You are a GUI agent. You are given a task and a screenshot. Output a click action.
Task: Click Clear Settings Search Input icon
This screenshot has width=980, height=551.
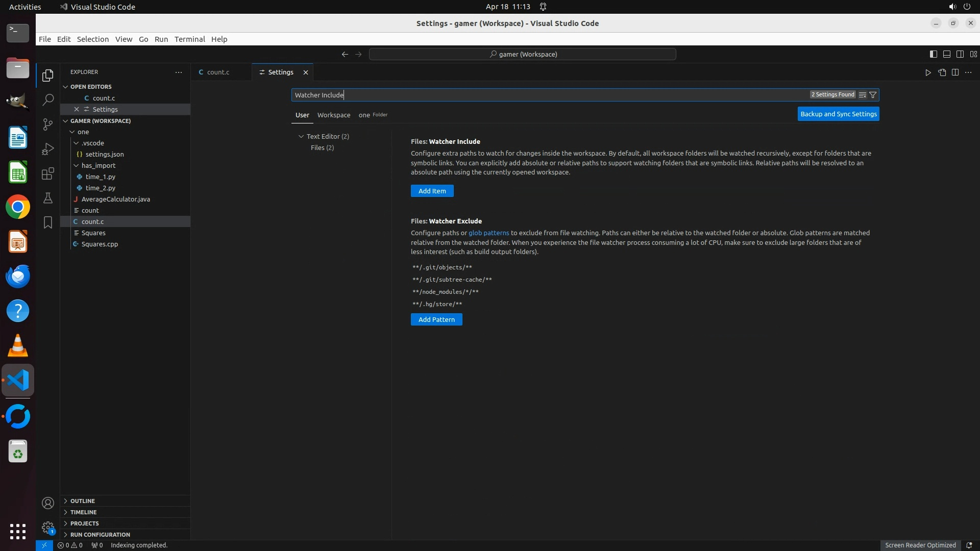tap(862, 95)
